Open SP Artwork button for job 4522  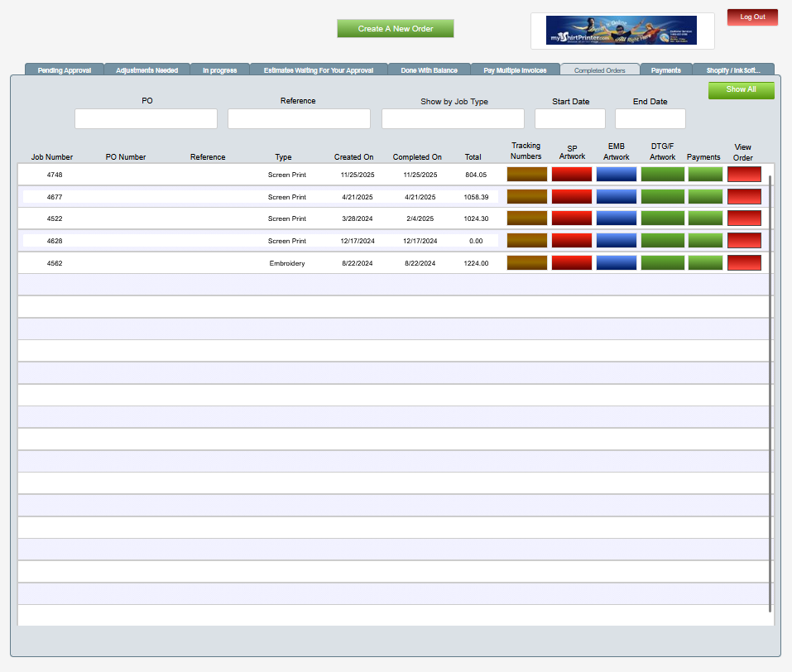point(572,218)
